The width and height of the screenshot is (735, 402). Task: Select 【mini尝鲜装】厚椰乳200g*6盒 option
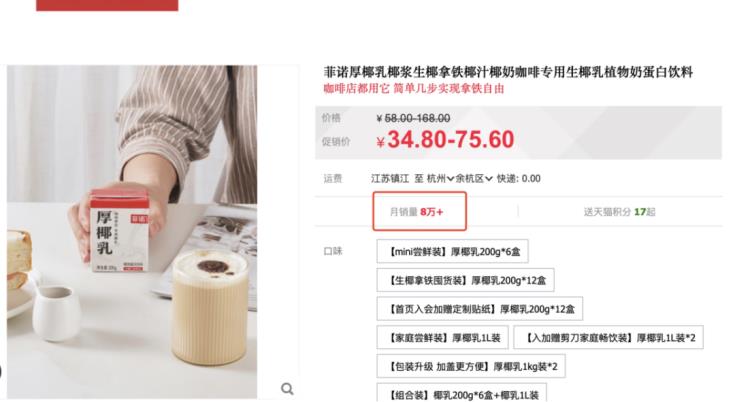(x=452, y=252)
